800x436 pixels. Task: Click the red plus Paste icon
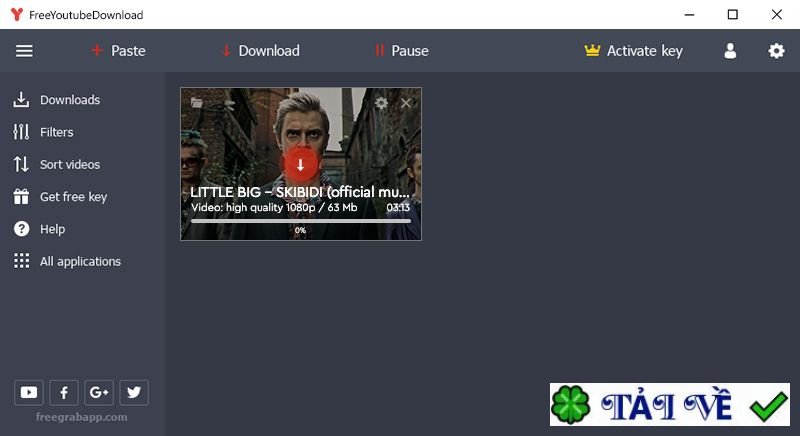click(x=97, y=50)
